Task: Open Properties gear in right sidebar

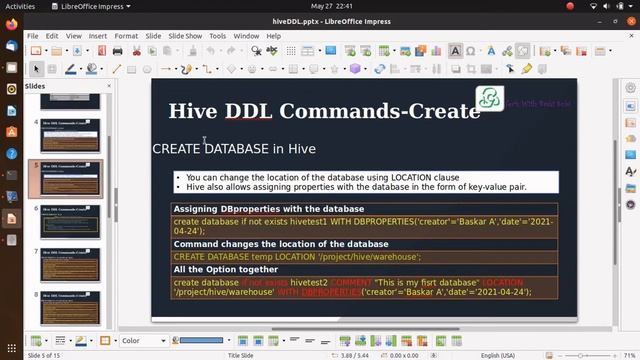Action: click(x=630, y=88)
